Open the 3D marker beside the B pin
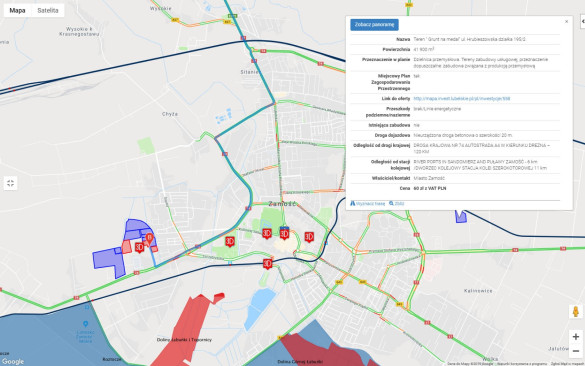This screenshot has height=366, width=585. 140,247
